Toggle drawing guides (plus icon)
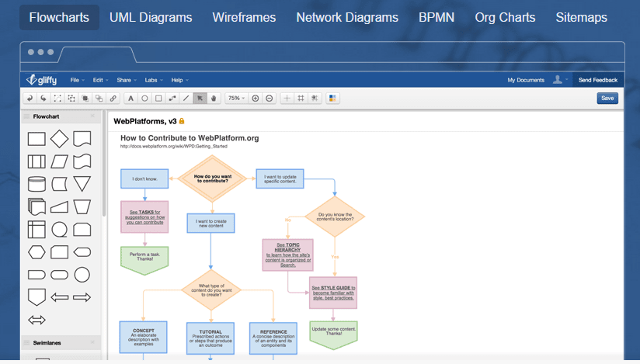Screen dimensions: 640x364 tap(287, 99)
